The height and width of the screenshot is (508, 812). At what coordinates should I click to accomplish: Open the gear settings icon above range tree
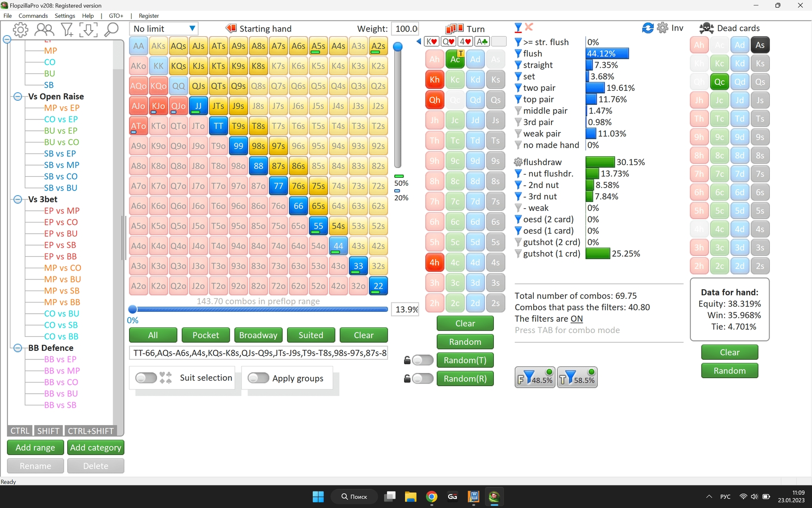coord(20,30)
